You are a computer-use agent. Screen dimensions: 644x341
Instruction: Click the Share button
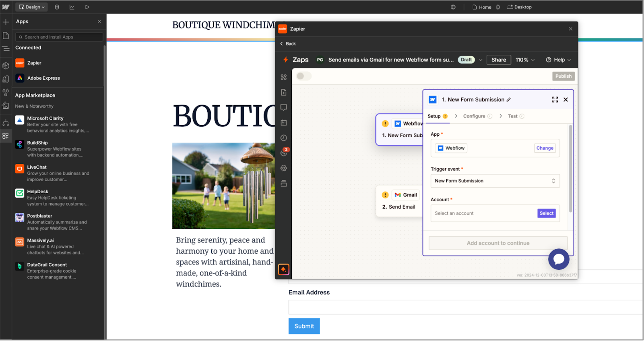click(499, 60)
